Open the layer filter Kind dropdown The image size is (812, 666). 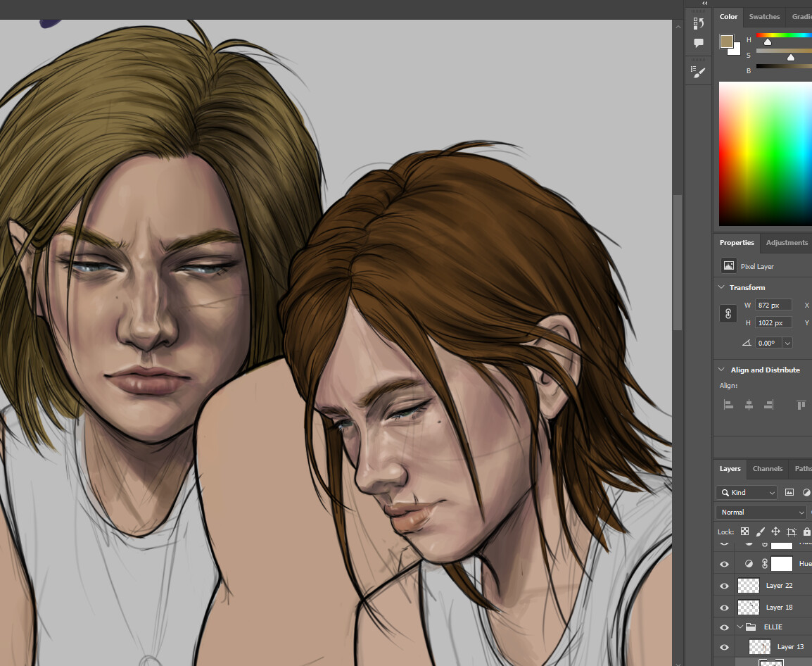coord(747,492)
